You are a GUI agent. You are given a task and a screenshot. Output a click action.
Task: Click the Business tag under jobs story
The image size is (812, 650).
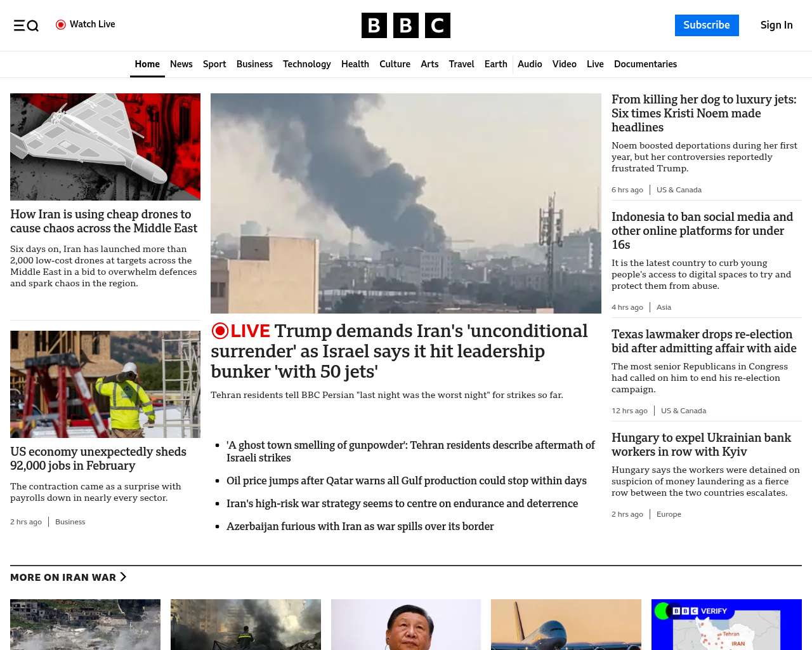tap(70, 522)
